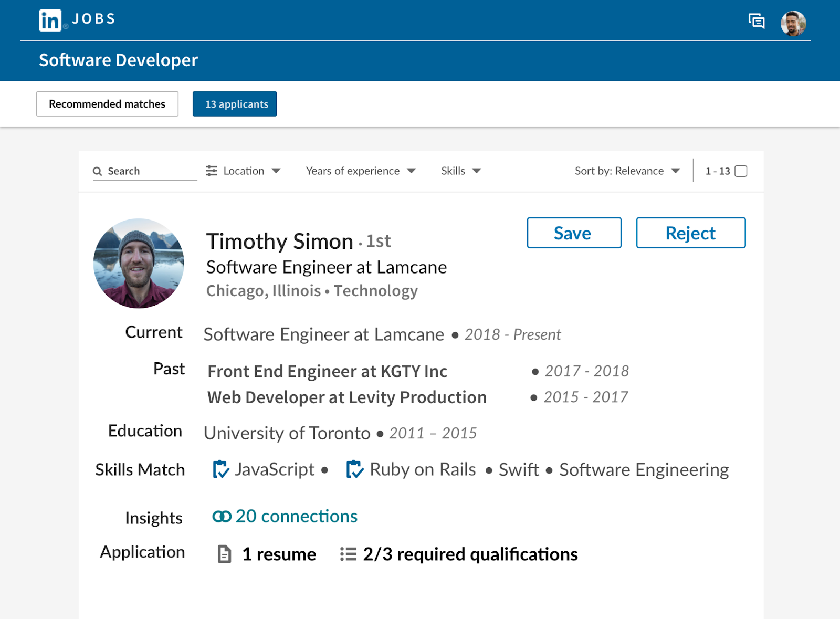This screenshot has height=619, width=840.
Task: Click the resume document icon
Action: [x=225, y=554]
